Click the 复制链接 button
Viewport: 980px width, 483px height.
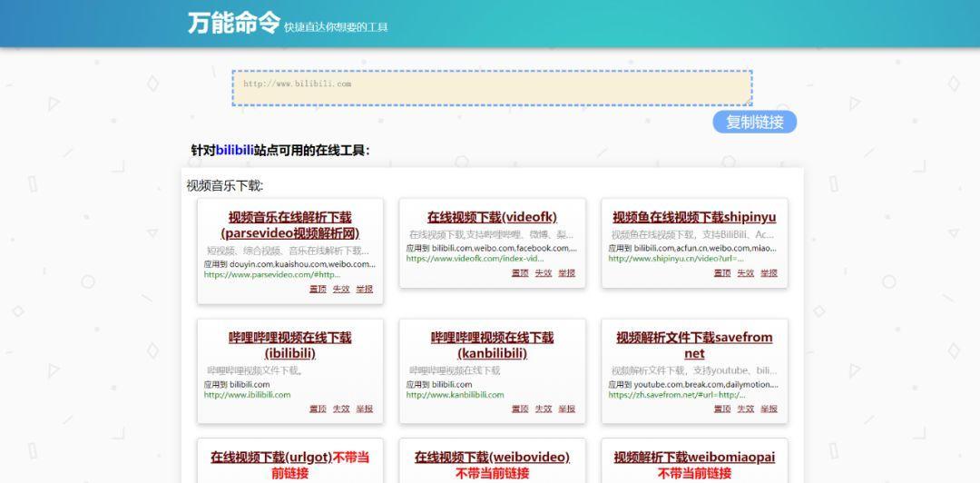click(754, 122)
